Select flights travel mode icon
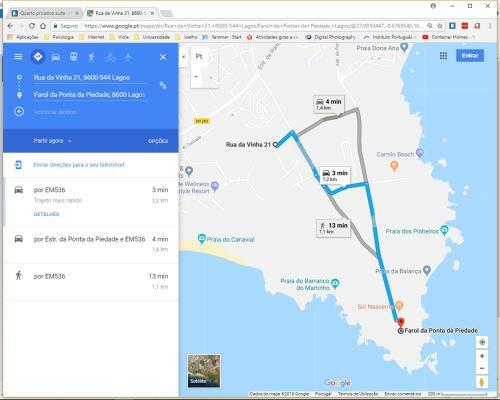This screenshot has height=400, width=500. coord(128,57)
